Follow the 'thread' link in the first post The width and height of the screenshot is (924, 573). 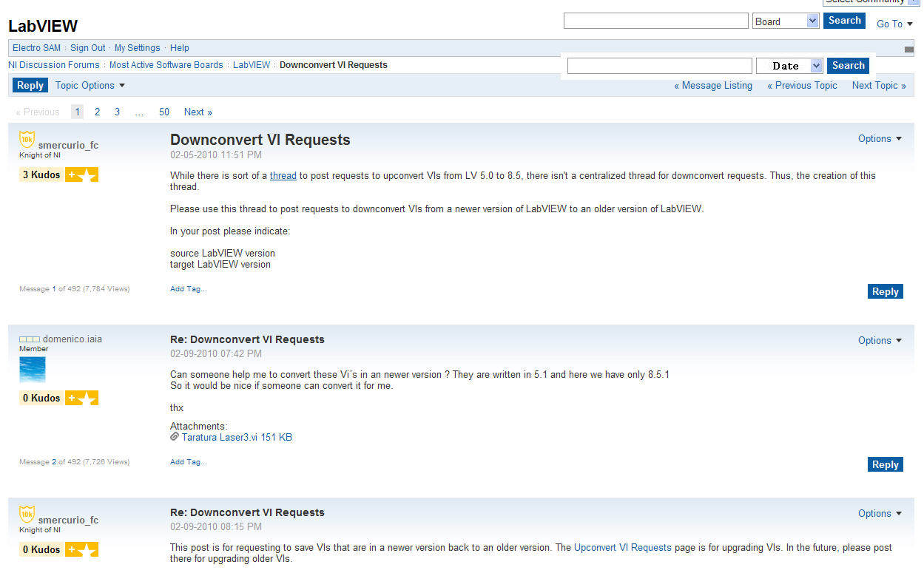click(x=283, y=175)
